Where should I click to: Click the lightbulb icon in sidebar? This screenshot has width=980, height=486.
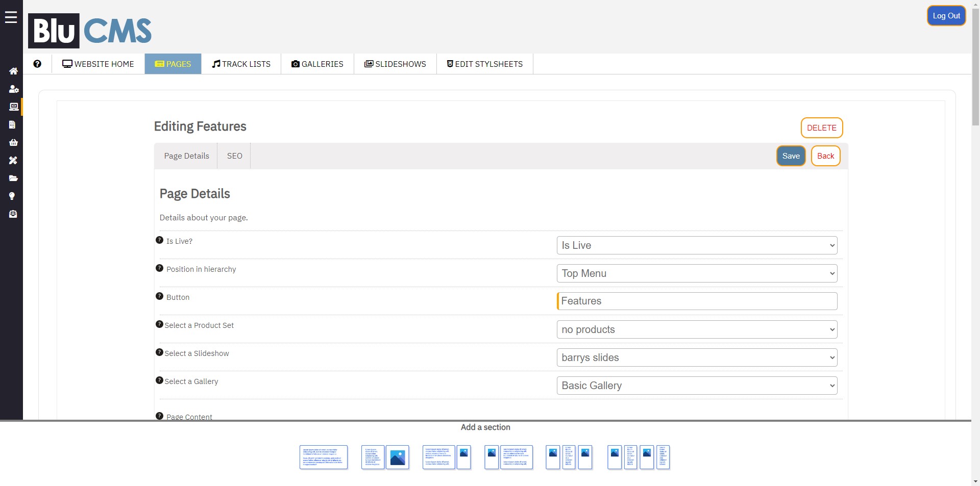tap(12, 196)
